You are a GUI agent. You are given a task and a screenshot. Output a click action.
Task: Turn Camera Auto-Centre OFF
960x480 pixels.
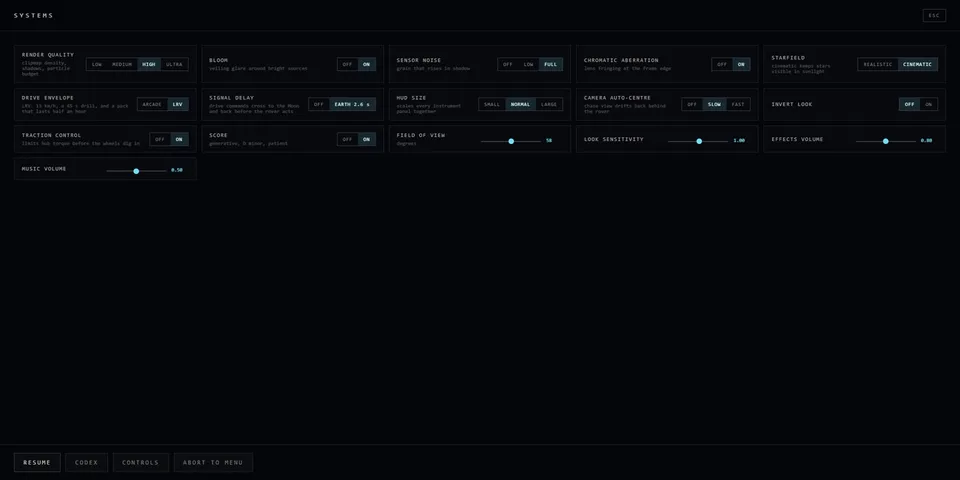pos(692,104)
